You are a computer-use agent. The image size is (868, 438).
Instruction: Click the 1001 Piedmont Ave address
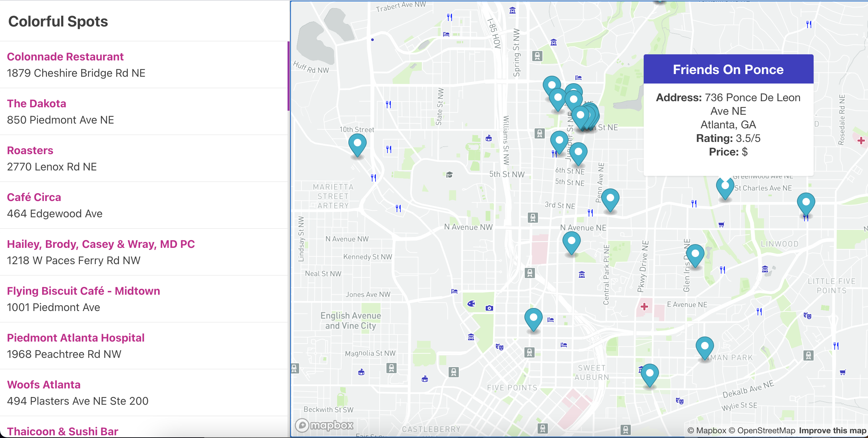(54, 307)
